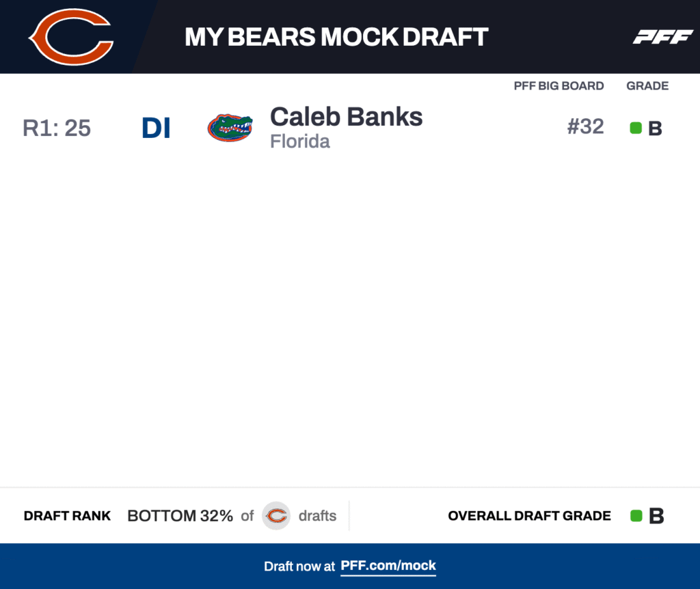Click the B grade next to Caleb Banks
The height and width of the screenshot is (589, 700).
point(655,128)
